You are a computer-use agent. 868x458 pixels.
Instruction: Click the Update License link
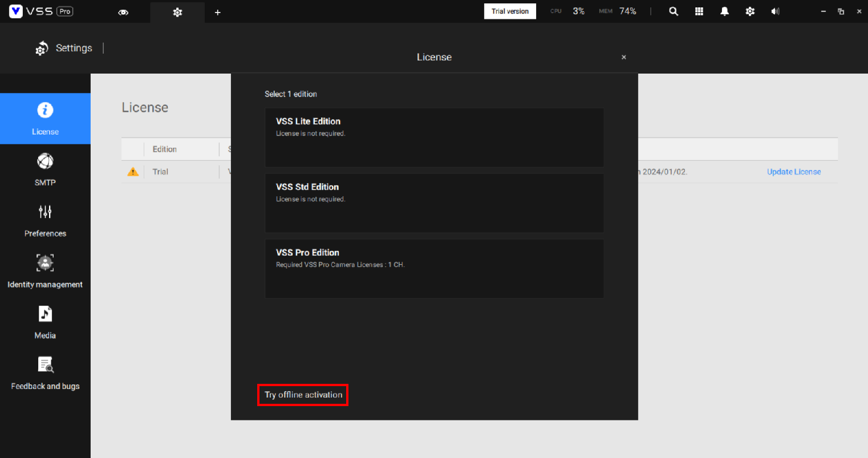[794, 172]
